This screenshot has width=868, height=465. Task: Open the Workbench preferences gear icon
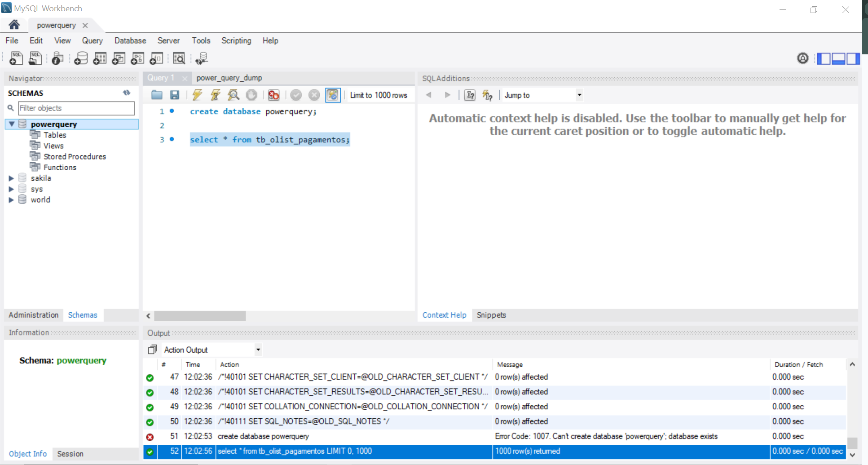tap(803, 58)
